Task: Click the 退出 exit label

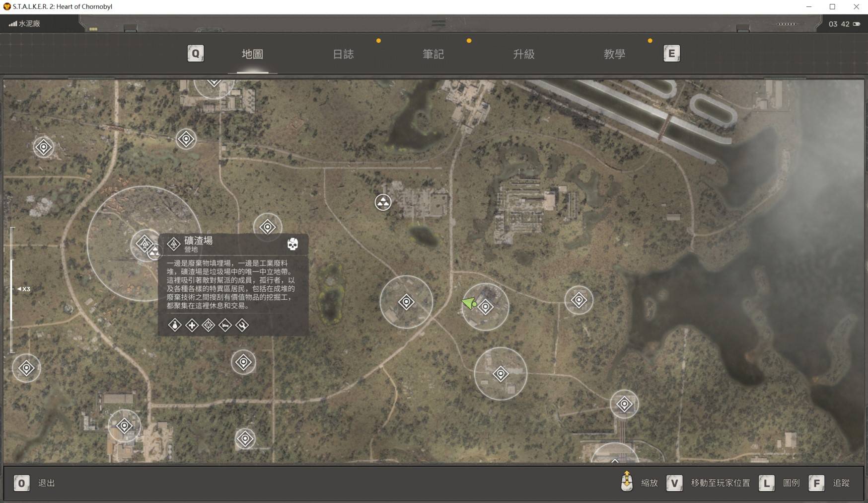Action: pyautogui.click(x=46, y=483)
